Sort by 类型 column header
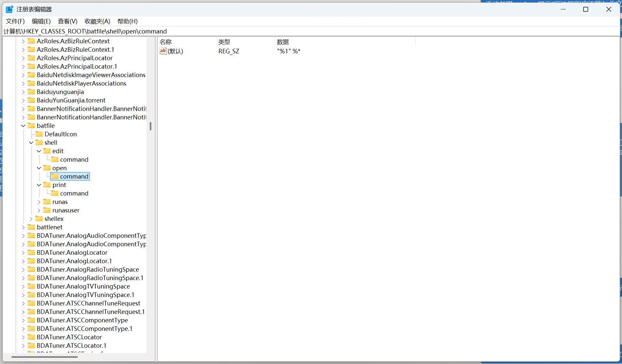The image size is (622, 364). click(x=245, y=42)
